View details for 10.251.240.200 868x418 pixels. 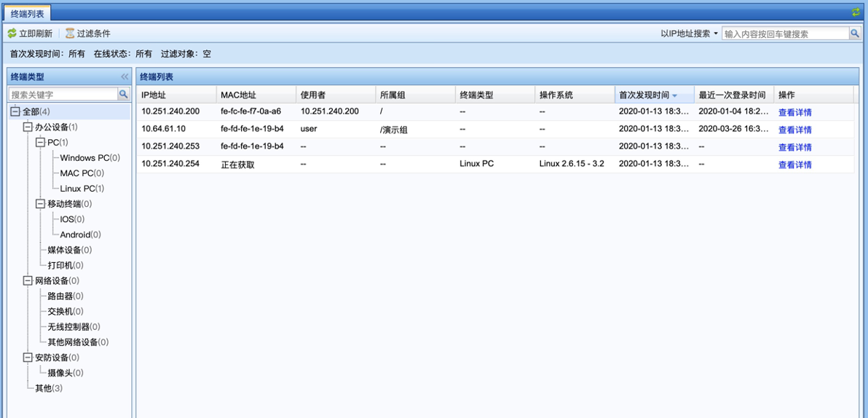click(x=794, y=112)
